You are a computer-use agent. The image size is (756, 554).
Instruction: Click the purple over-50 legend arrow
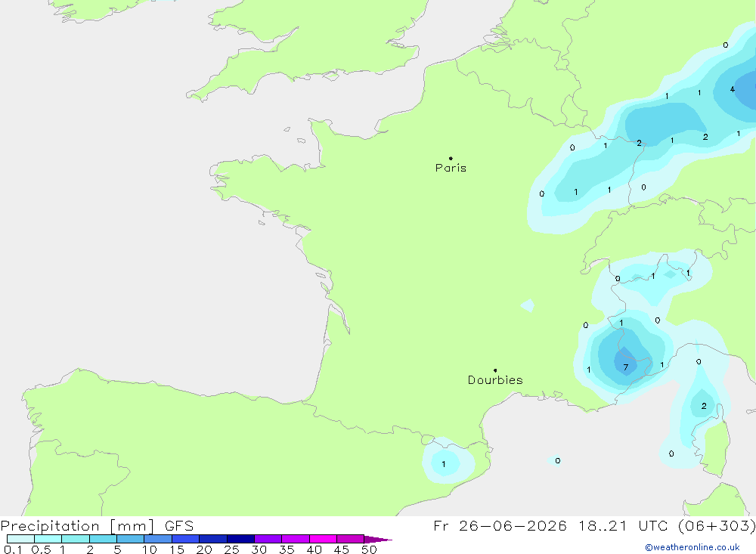point(378,539)
